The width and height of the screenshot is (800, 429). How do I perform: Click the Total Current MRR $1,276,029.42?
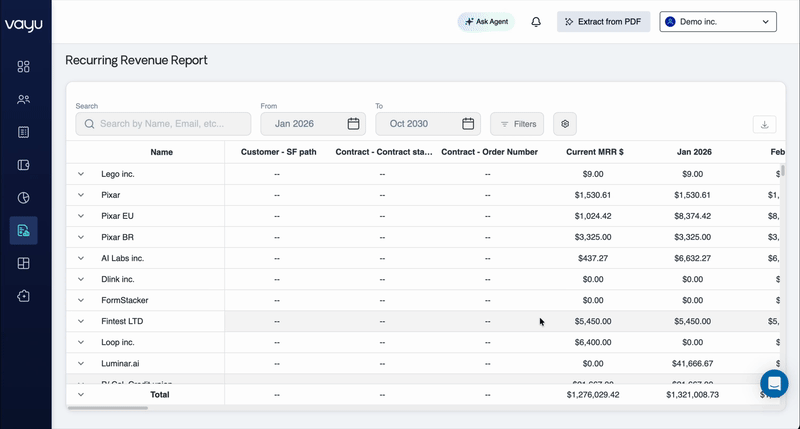pyautogui.click(x=593, y=395)
